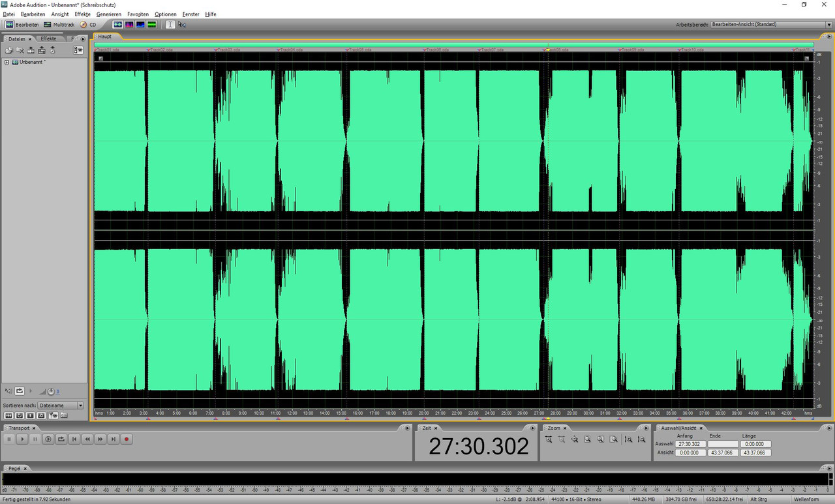
Task: Toggle loop preview button in Dateien panel
Action: pyautogui.click(x=20, y=391)
